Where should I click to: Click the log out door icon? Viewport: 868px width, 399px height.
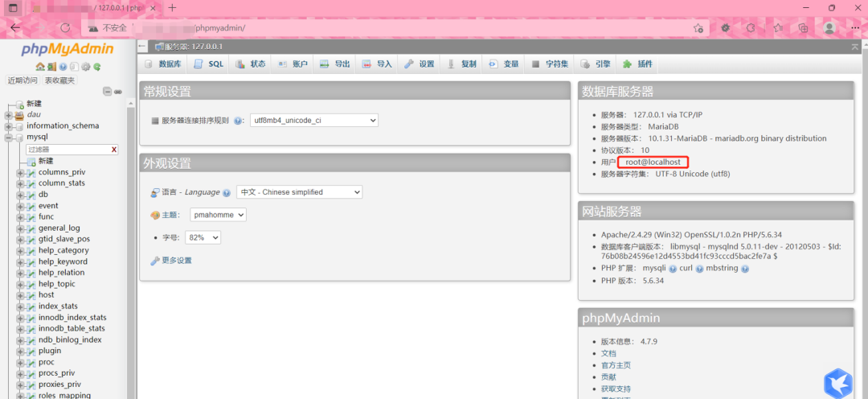click(x=51, y=67)
